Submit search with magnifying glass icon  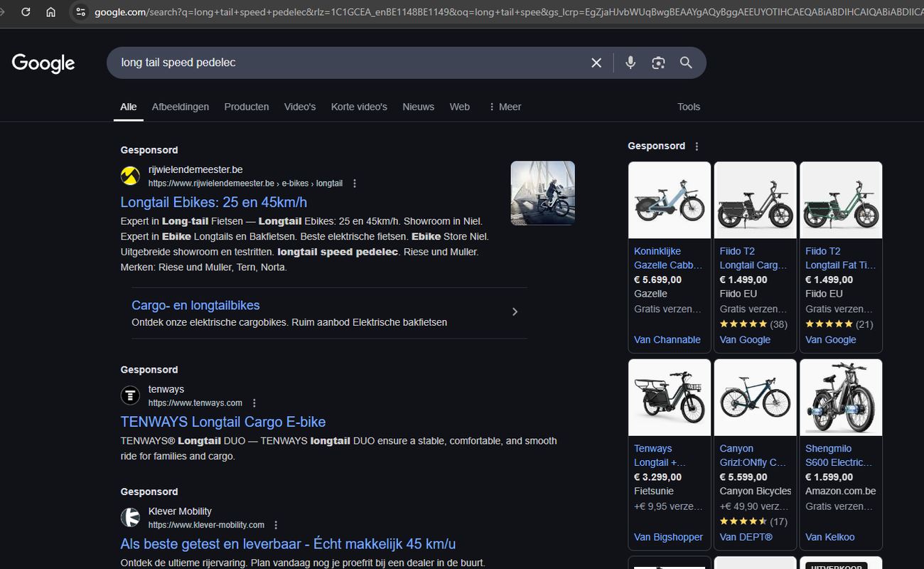[x=686, y=63]
